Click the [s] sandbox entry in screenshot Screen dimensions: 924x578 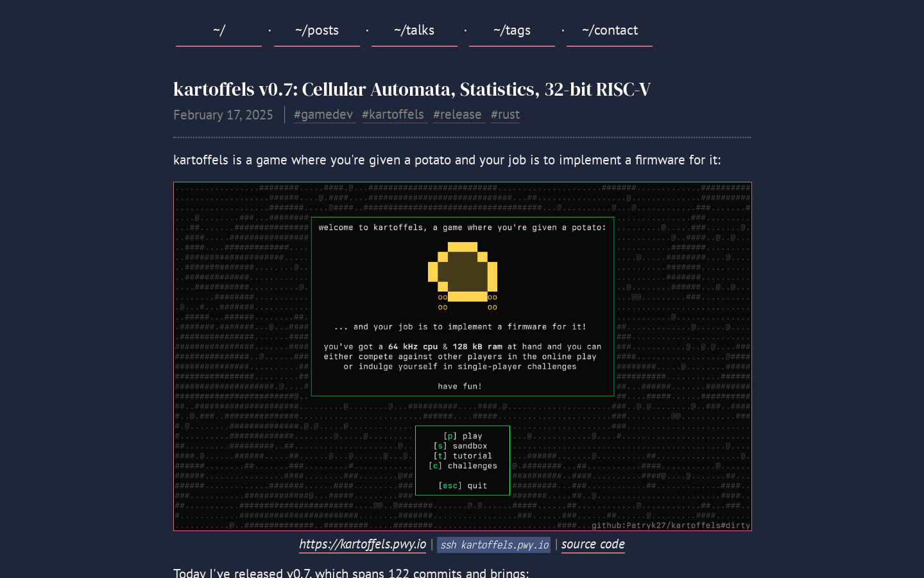click(x=460, y=446)
